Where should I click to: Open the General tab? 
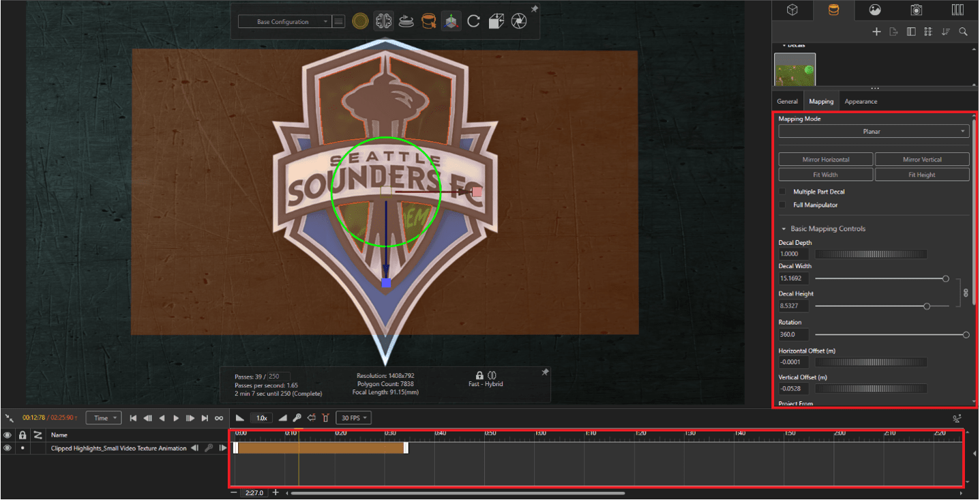point(787,101)
